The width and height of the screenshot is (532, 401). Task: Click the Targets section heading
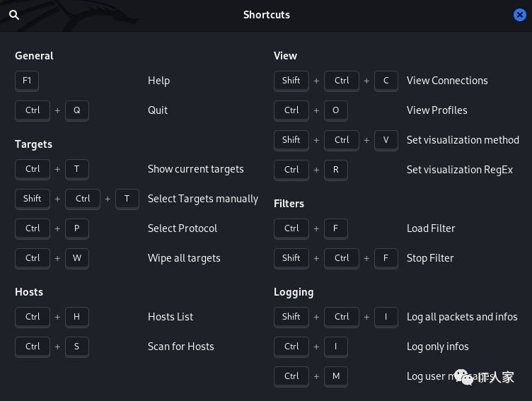coord(33,144)
